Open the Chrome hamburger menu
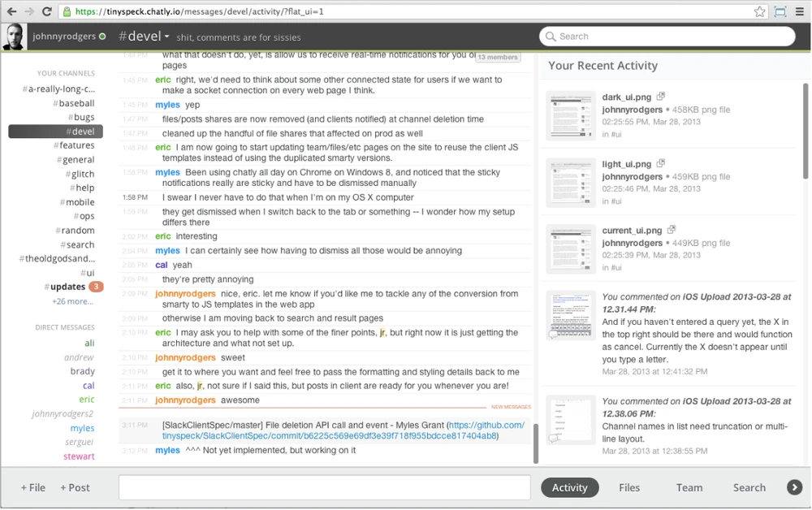Viewport: 812px width, 510px height. click(x=800, y=11)
